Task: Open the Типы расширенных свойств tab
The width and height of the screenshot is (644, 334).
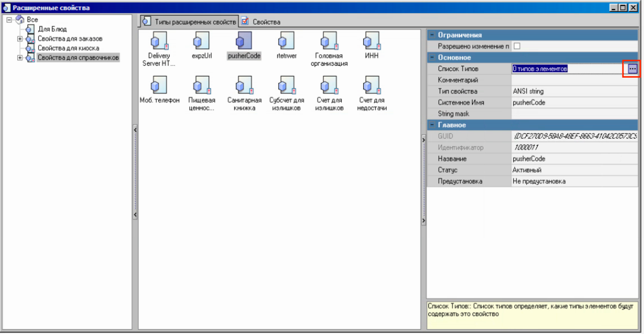Action: click(x=195, y=22)
